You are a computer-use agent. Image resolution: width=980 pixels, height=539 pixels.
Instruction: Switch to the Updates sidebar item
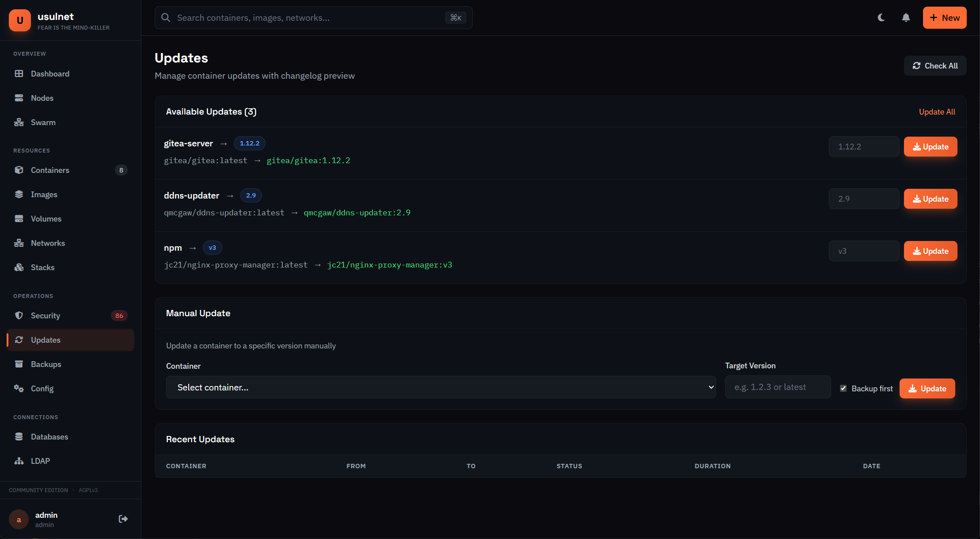click(46, 340)
